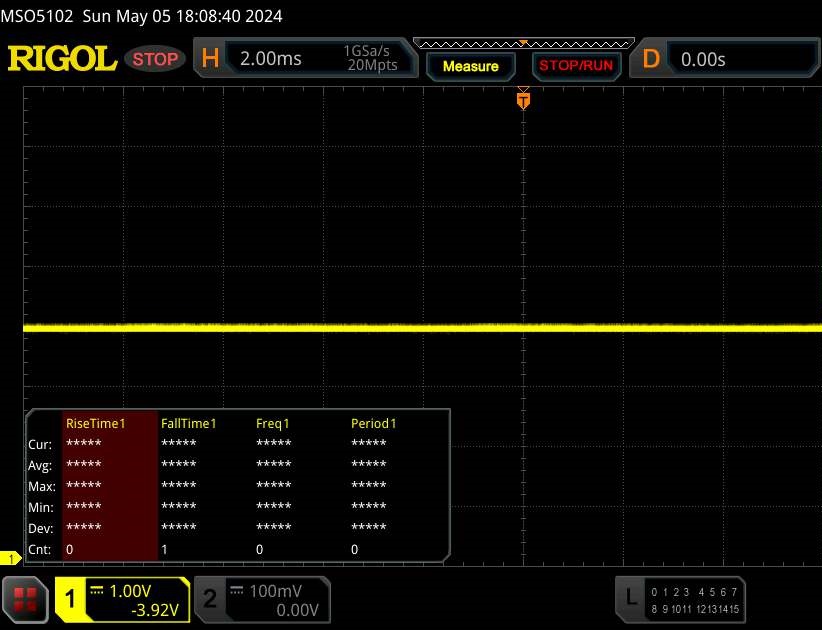Click the Measure button

(471, 67)
